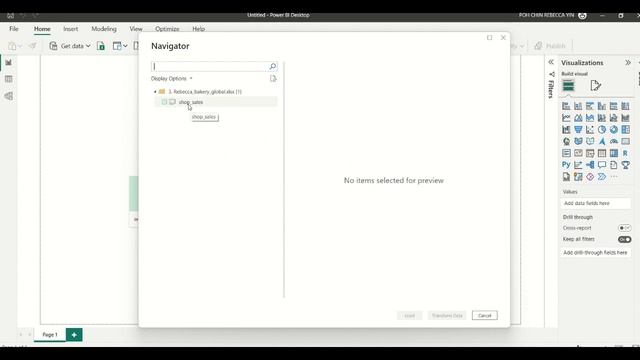
Task: Click the Add drill-through fields here well
Action: click(596, 253)
